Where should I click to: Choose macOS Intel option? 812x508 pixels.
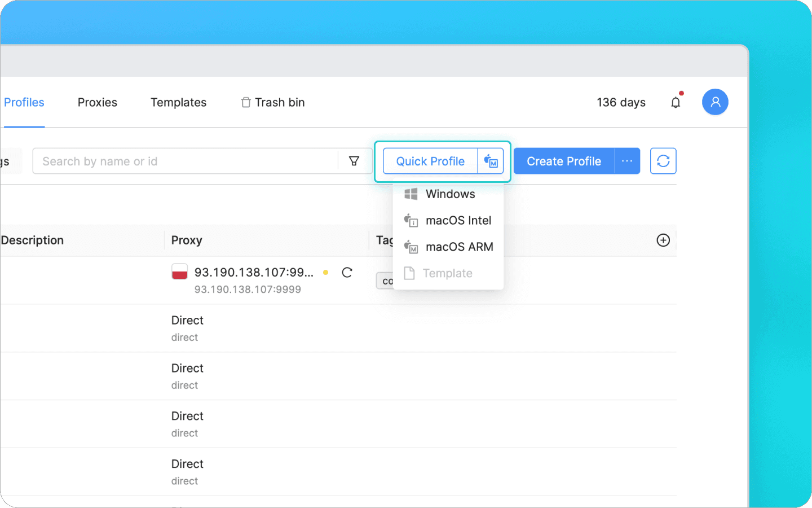tap(448, 221)
